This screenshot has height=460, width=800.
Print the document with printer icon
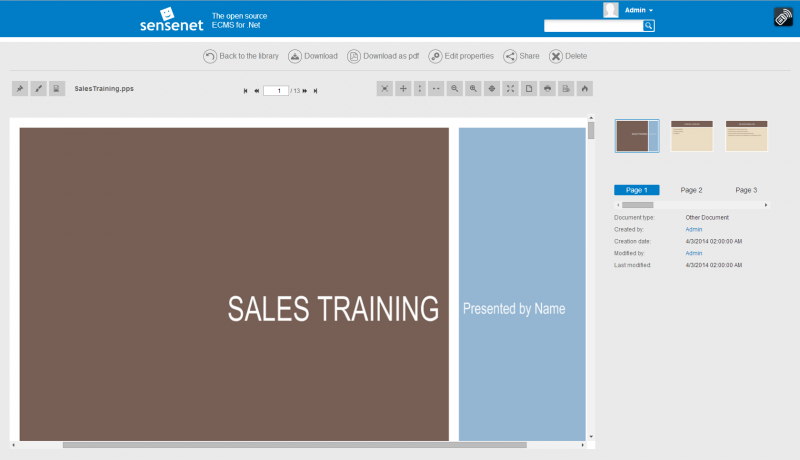547,89
